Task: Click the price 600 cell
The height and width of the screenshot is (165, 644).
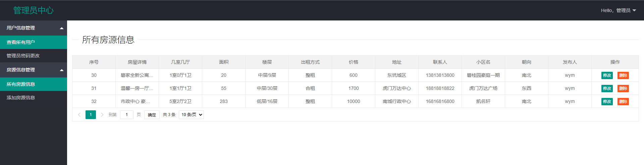Action: click(354, 75)
